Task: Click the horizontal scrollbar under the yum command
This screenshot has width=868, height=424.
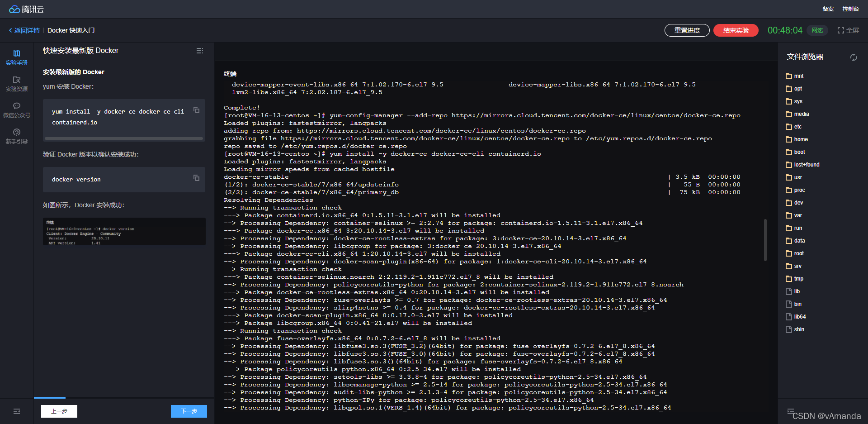Action: pyautogui.click(x=123, y=138)
